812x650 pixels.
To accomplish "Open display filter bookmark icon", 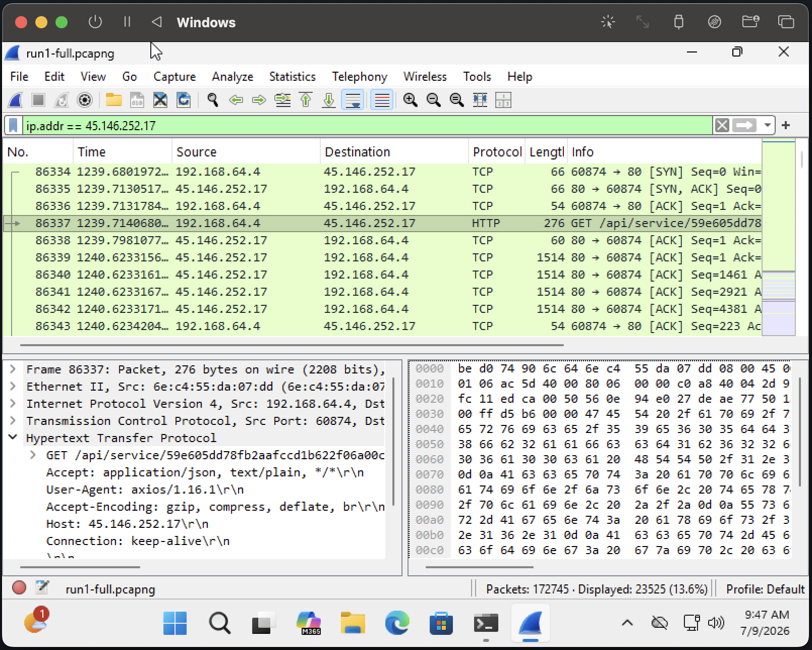I will coord(14,126).
